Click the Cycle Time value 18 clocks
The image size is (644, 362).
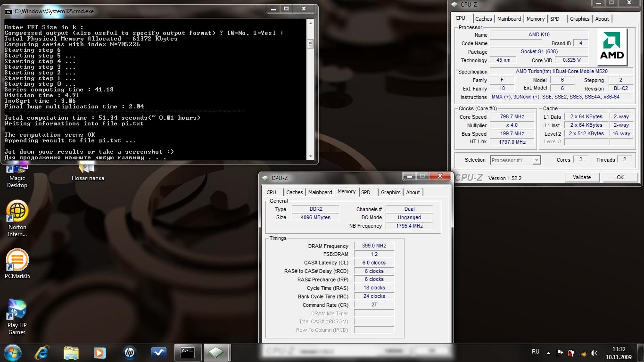click(374, 288)
